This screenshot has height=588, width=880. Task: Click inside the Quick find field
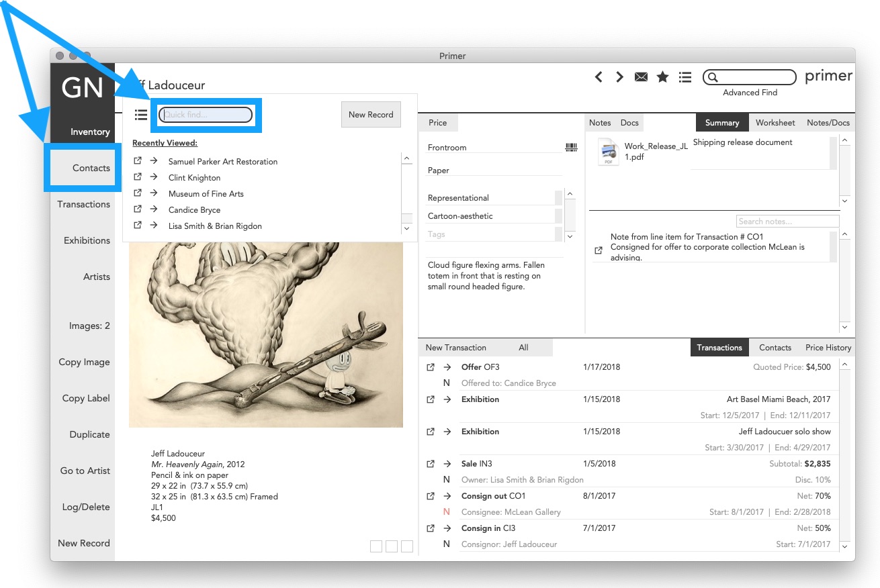(206, 114)
